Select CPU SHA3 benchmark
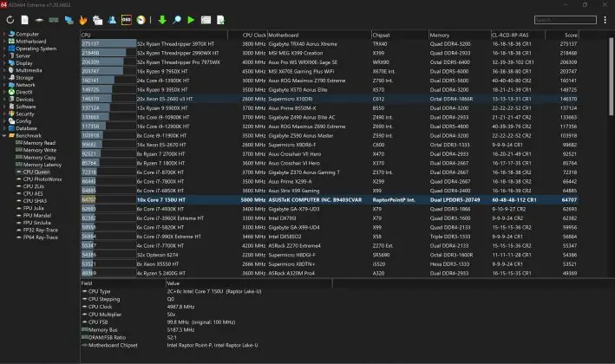Viewport: 615px width, 364px height. point(35,201)
